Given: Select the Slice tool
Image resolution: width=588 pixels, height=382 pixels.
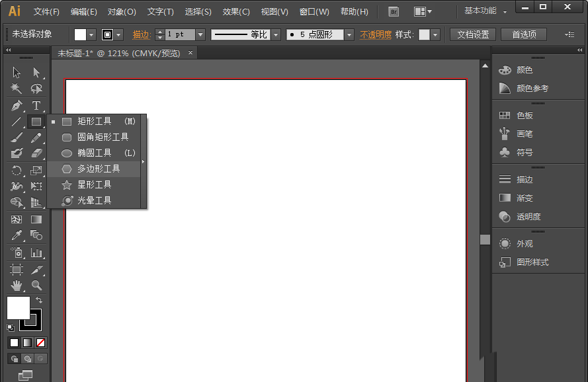Looking at the screenshot, I should pyautogui.click(x=36, y=270).
